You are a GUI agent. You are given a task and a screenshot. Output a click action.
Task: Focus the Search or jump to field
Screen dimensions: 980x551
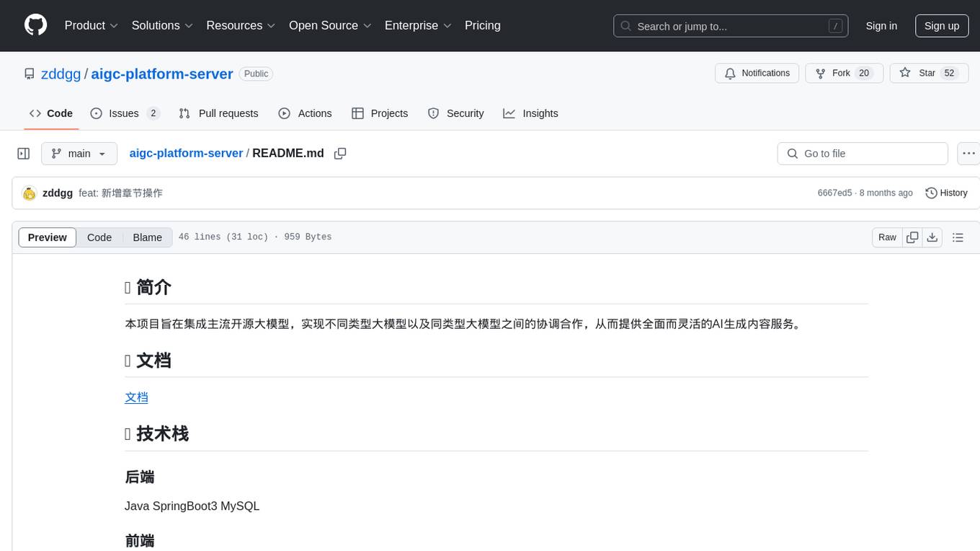coord(731,26)
